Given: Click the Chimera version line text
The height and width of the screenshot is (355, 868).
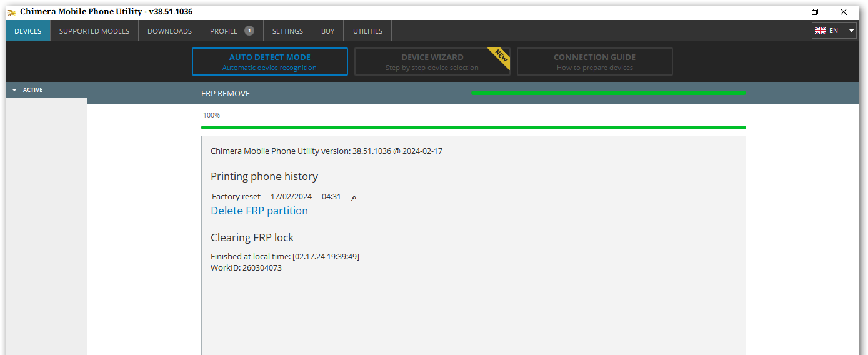Looking at the screenshot, I should [x=326, y=151].
